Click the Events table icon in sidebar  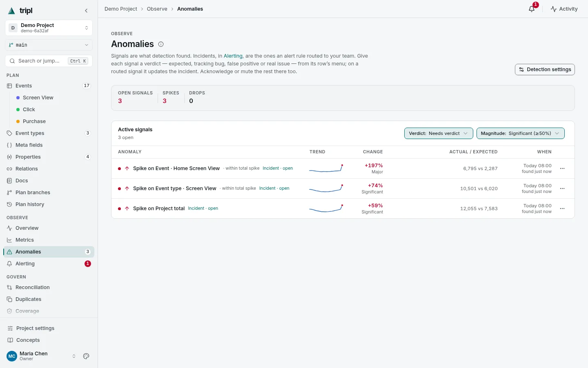click(x=9, y=86)
